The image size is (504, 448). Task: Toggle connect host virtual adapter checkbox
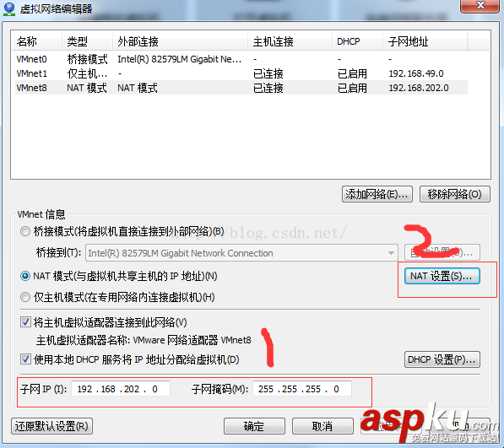coord(25,322)
